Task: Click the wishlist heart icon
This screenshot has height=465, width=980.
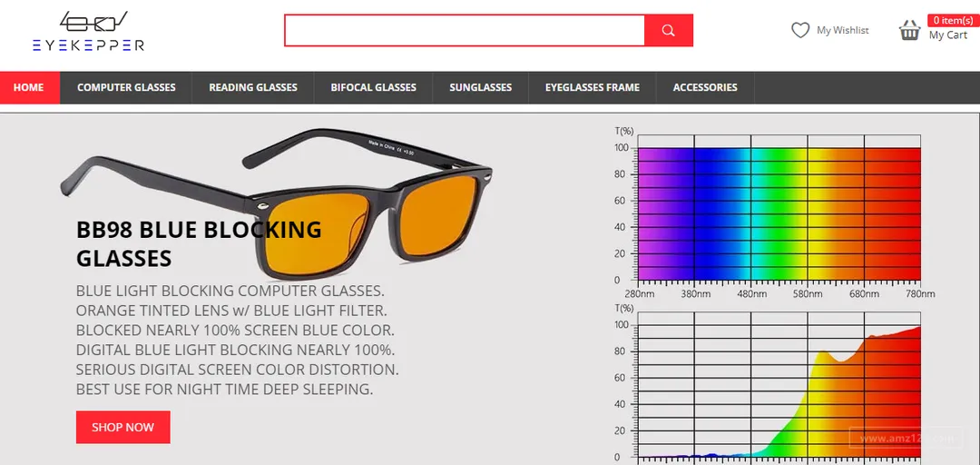Action: click(x=800, y=30)
